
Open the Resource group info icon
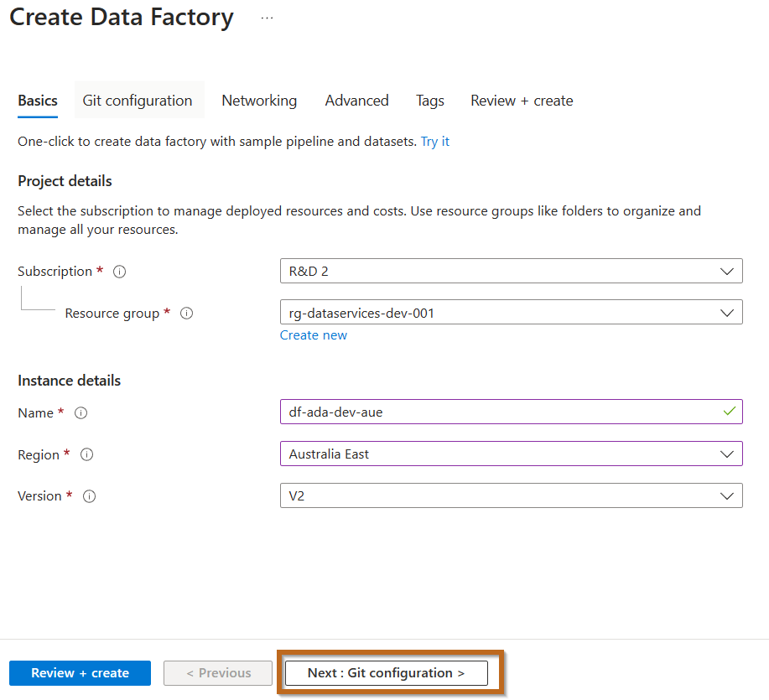point(186,313)
